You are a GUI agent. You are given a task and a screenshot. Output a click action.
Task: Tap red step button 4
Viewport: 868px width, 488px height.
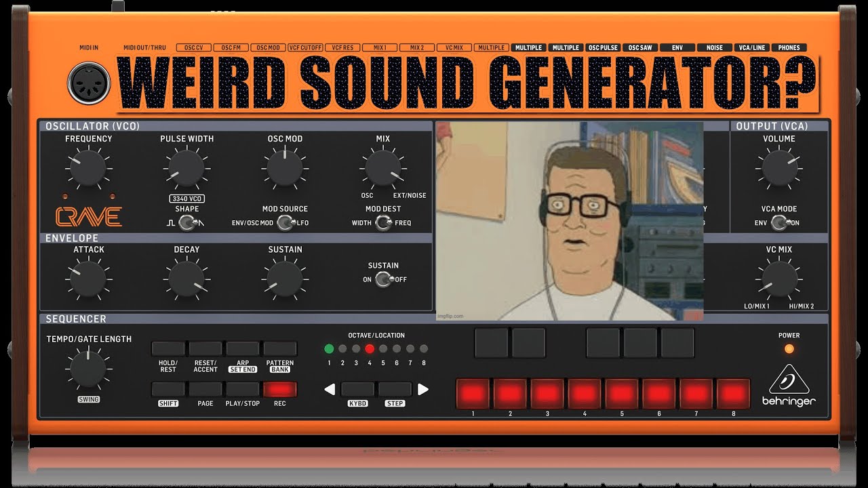pyautogui.click(x=585, y=394)
